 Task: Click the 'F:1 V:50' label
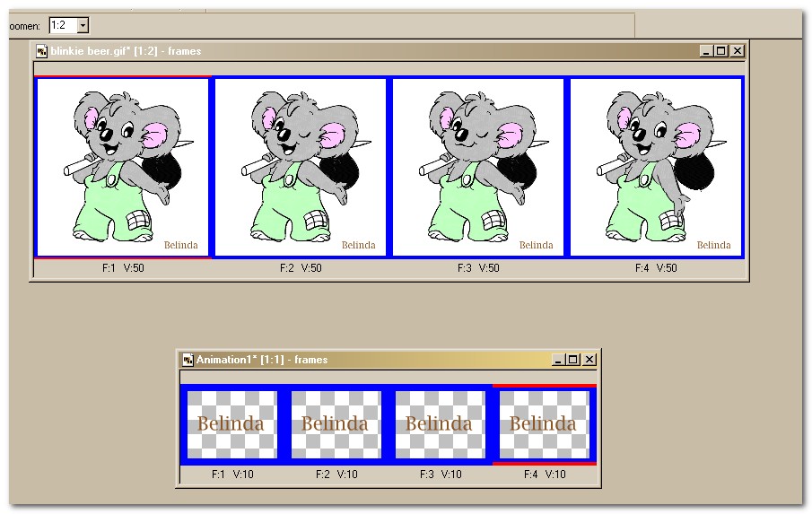(x=123, y=268)
